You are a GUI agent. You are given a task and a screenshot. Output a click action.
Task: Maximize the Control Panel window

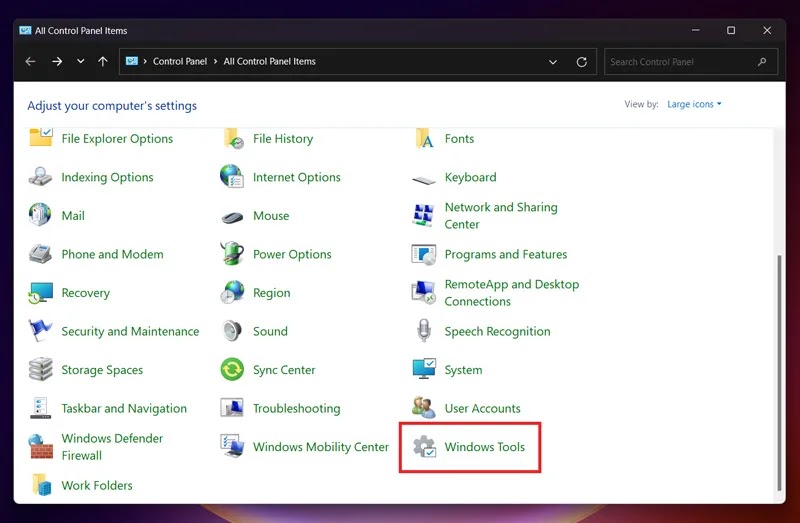(731, 30)
